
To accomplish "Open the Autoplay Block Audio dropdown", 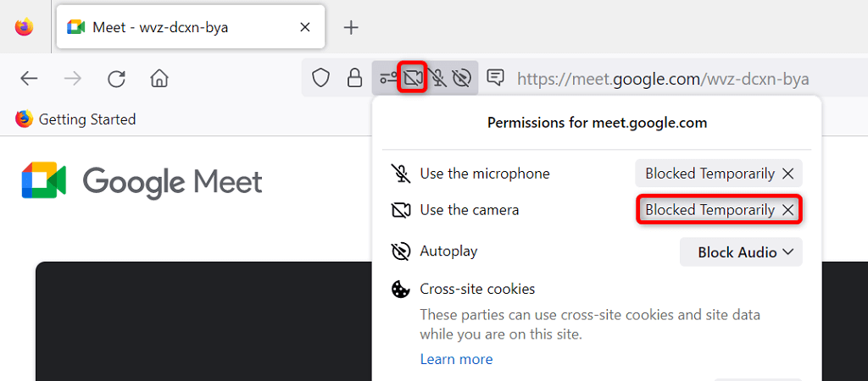I will pyautogui.click(x=741, y=251).
